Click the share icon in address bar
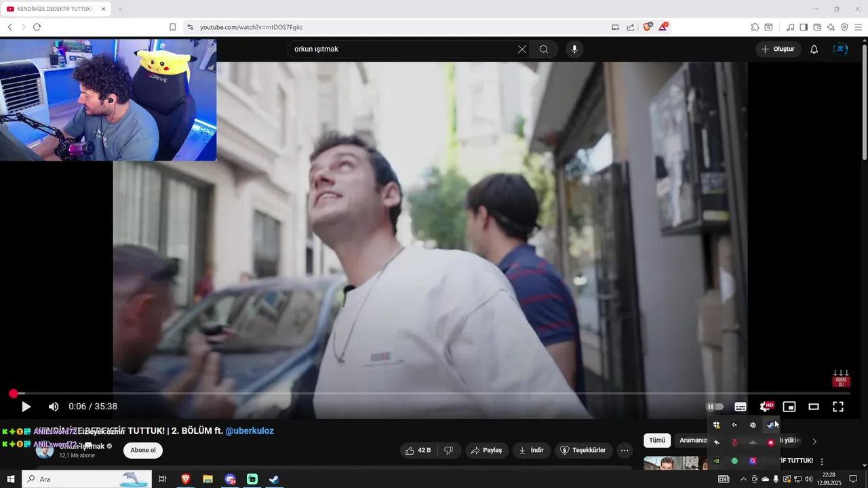The width and height of the screenshot is (868, 488). tap(631, 27)
